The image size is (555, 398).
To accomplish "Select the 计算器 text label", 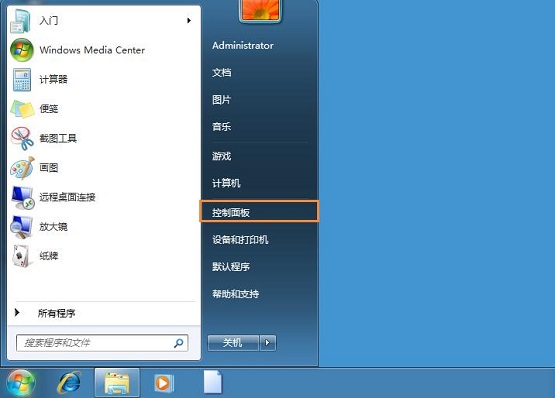I will click(x=53, y=79).
